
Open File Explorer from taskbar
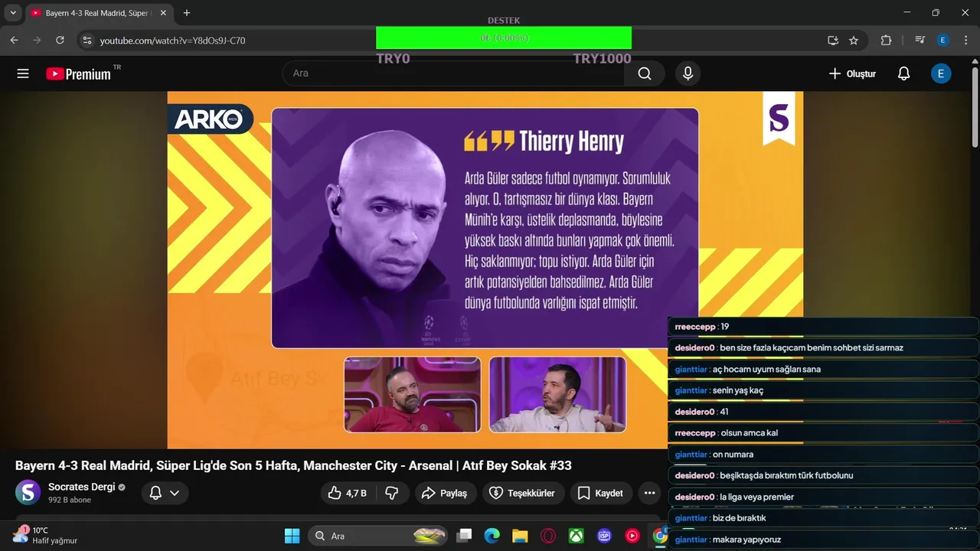coord(520,536)
